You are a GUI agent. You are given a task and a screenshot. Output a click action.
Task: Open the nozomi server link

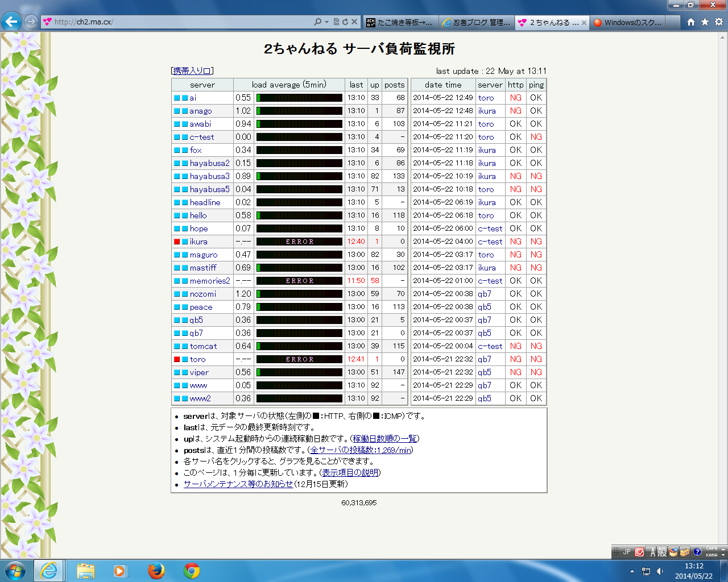click(x=203, y=294)
